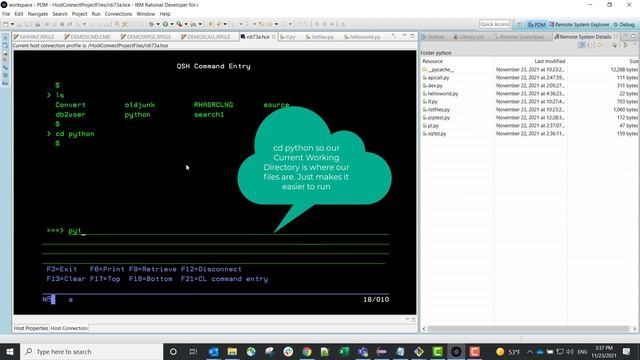Switch to the helloworld.py editor tab

pyautogui.click(x=362, y=37)
